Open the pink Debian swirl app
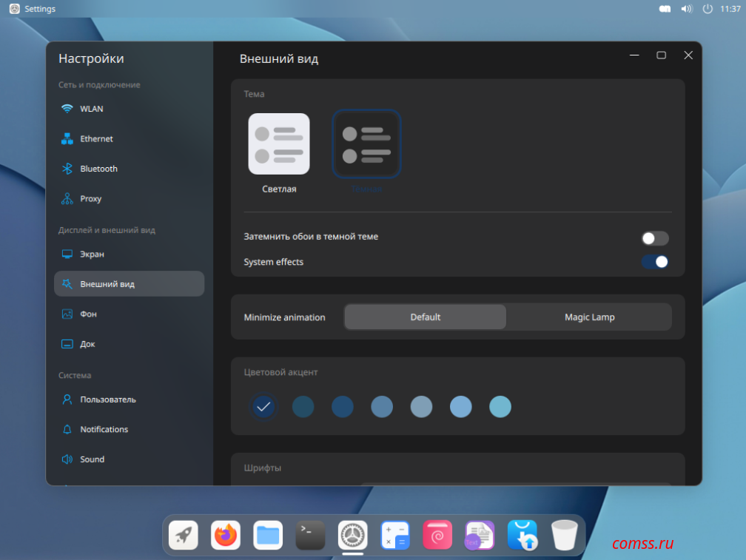The height and width of the screenshot is (560, 746). [x=437, y=535]
